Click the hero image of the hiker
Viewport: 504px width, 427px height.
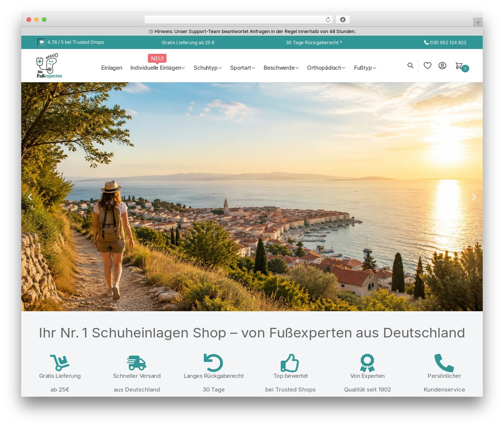[x=252, y=197]
